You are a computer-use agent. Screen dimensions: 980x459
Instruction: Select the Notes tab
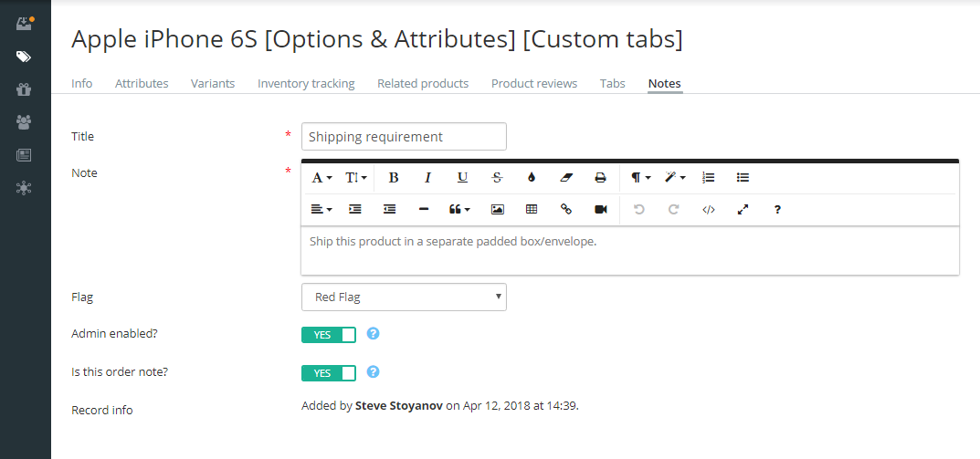(x=664, y=84)
